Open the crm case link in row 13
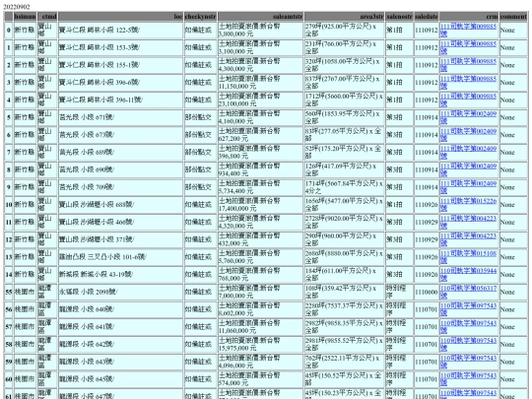Screen dimensions: 532x399 [x=468, y=257]
